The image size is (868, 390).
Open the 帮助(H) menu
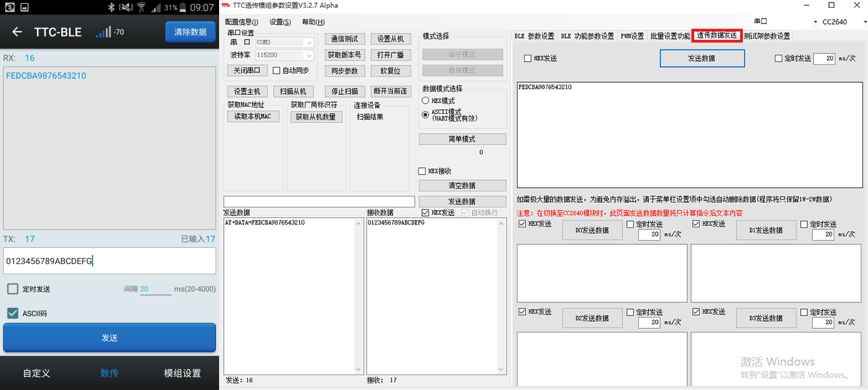point(313,22)
